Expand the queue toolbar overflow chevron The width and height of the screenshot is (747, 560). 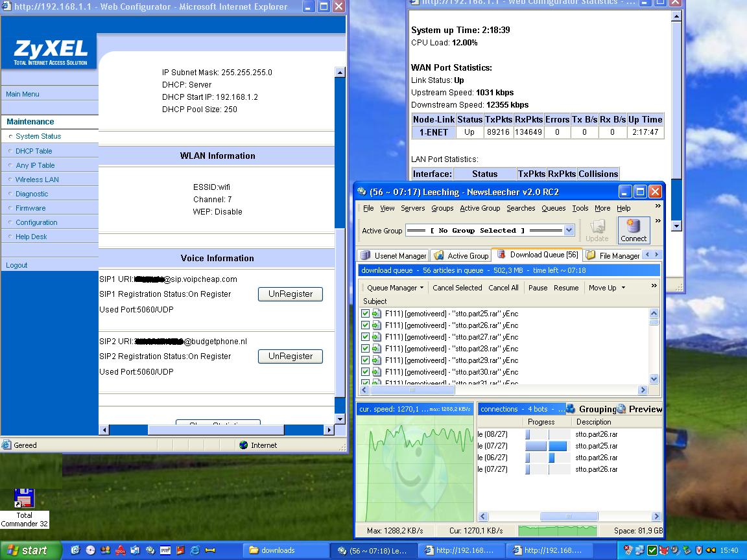pyautogui.click(x=654, y=286)
